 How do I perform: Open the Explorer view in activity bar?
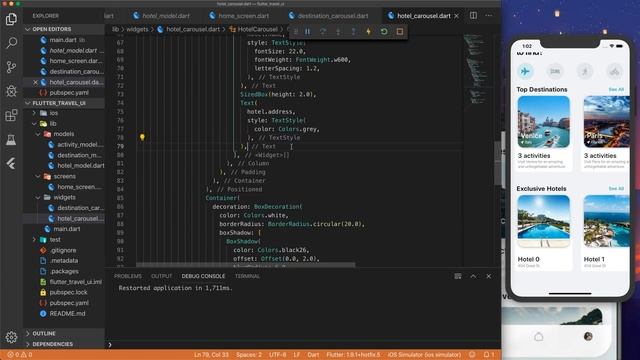click(x=11, y=19)
